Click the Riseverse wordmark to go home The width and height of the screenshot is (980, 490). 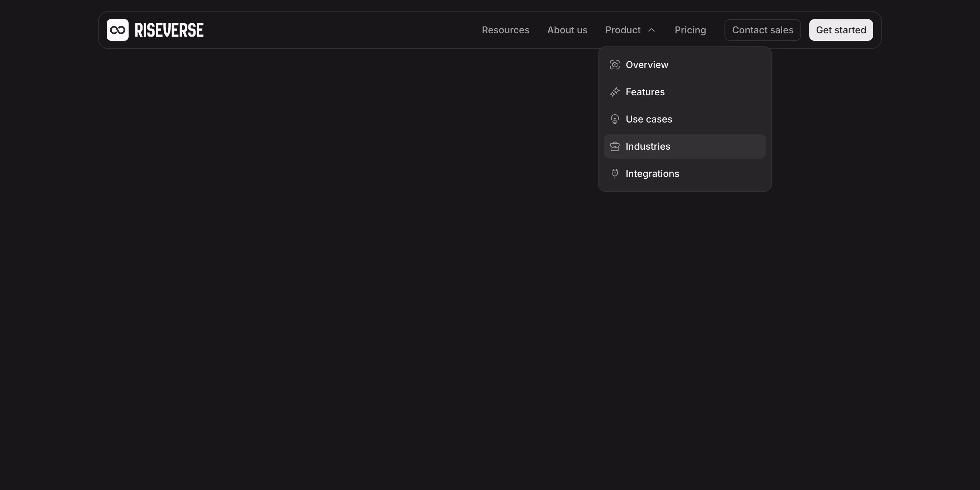coord(169,30)
